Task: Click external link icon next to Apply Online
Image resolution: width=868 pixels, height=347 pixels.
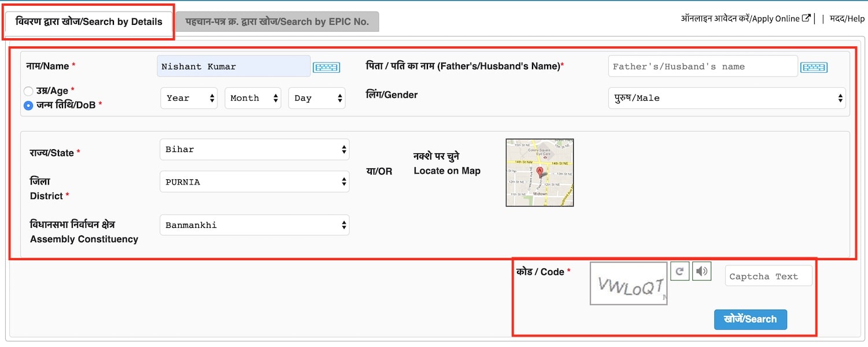Action: [806, 19]
